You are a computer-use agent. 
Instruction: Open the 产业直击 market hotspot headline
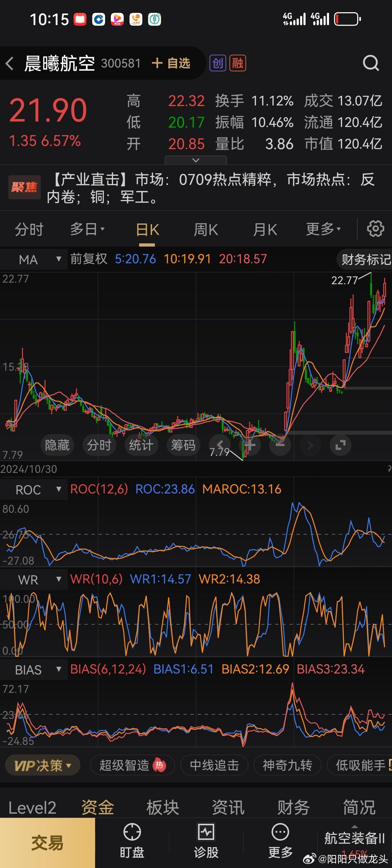[211, 188]
